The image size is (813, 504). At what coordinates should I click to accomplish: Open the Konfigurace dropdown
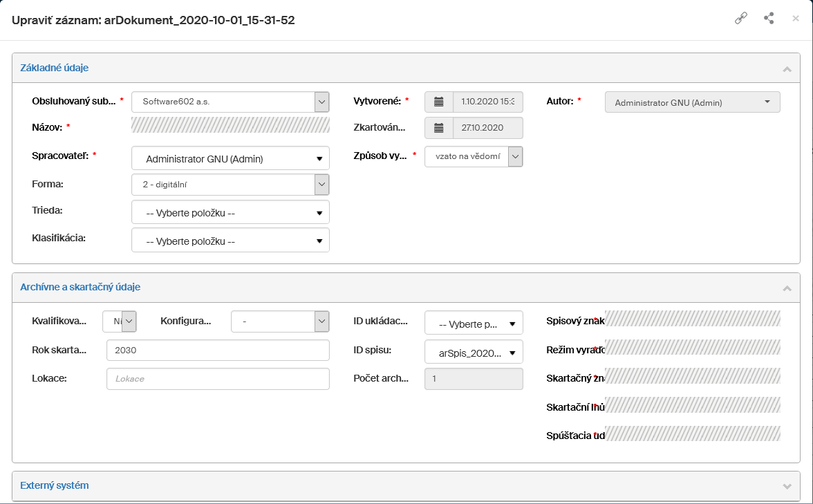[x=280, y=321]
